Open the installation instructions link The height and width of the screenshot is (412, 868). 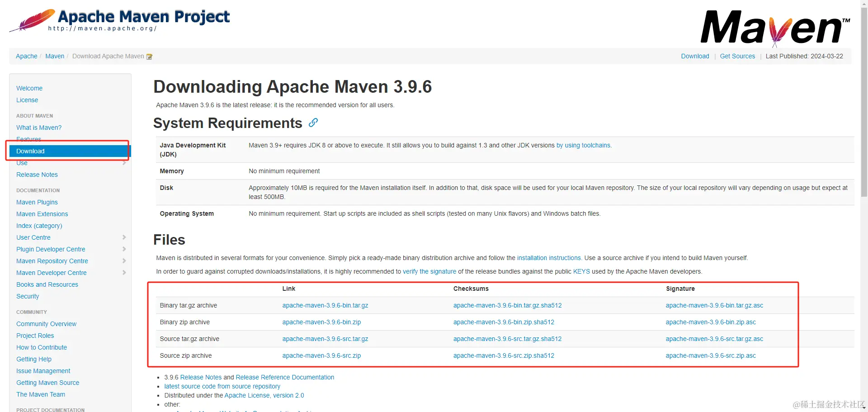(x=549, y=258)
